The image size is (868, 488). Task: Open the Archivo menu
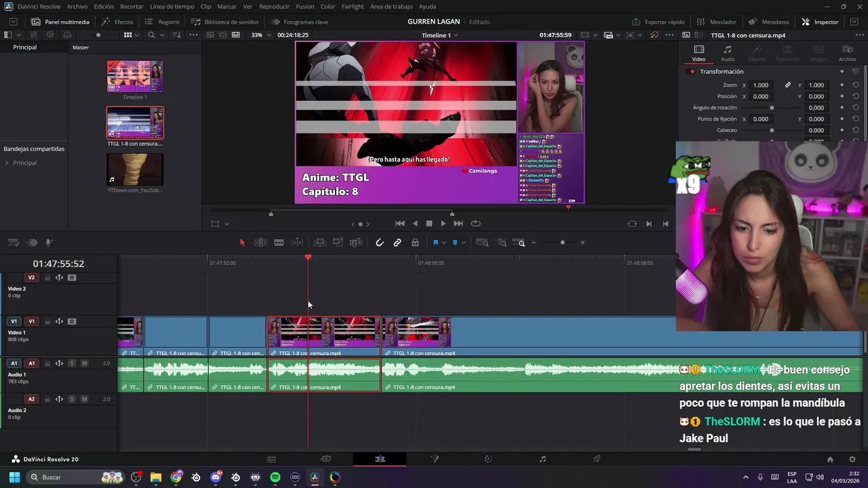pos(77,6)
